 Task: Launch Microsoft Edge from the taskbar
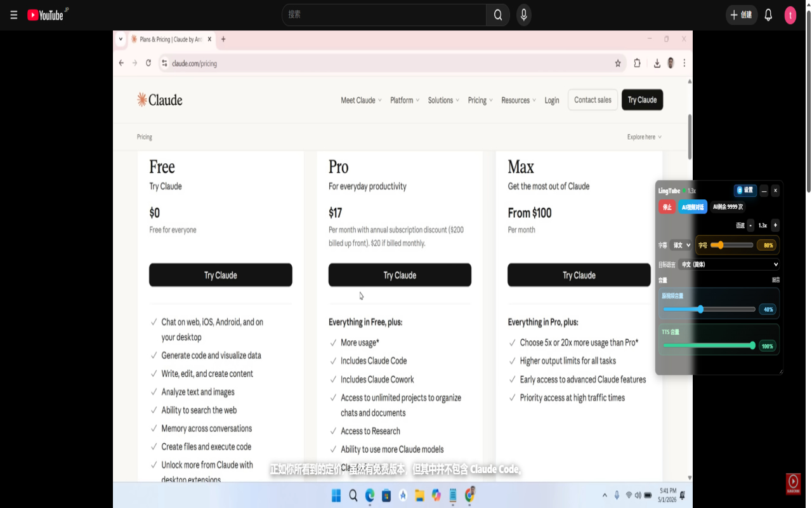click(370, 495)
